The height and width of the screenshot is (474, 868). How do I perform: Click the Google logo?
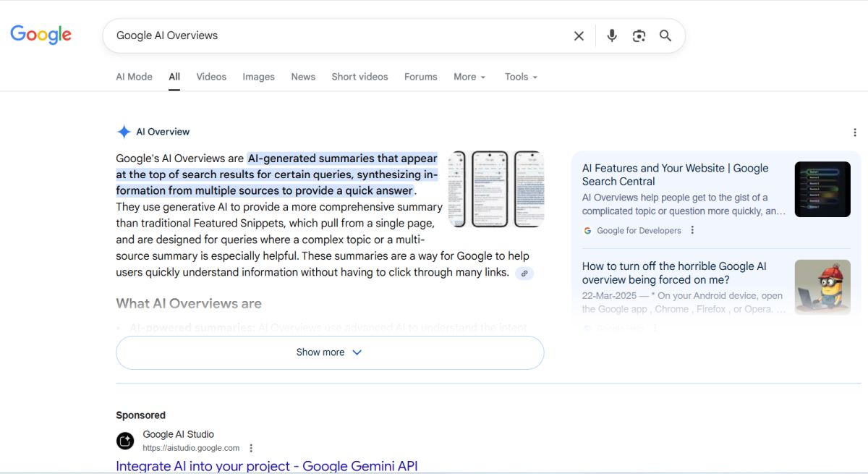pos(41,35)
